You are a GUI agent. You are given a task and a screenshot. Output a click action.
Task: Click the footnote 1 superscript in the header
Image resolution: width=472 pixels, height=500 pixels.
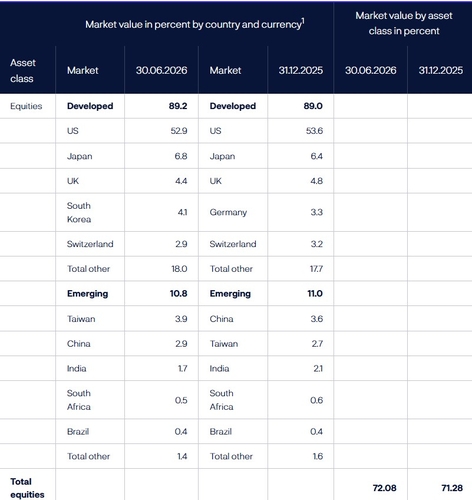point(303,21)
